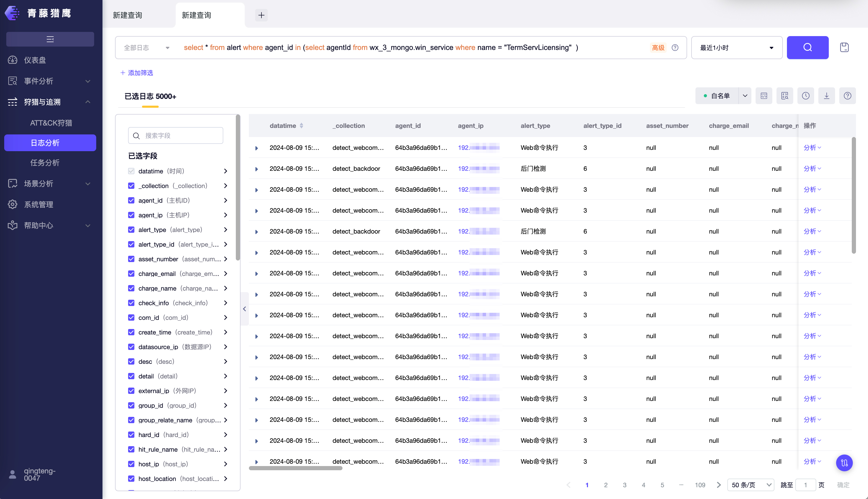Open the query history clock icon
Viewport: 868px width, 499px height.
805,96
